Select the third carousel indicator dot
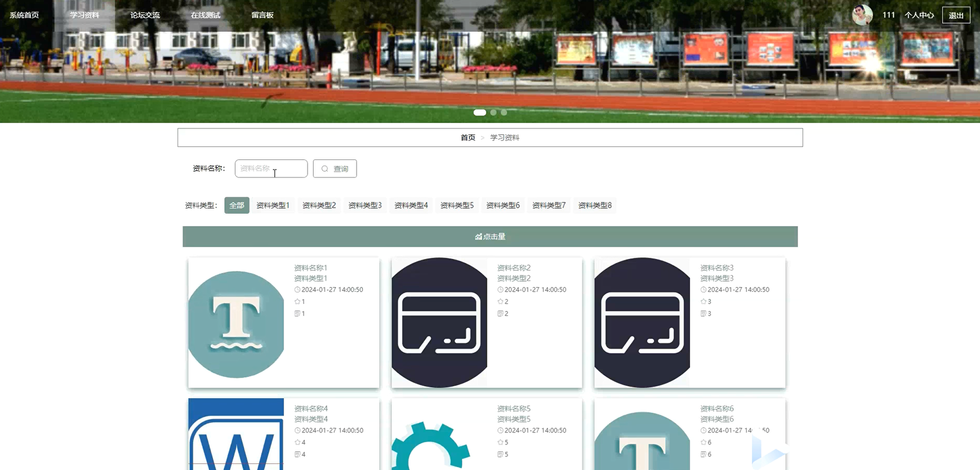The height and width of the screenshot is (470, 980). point(504,113)
